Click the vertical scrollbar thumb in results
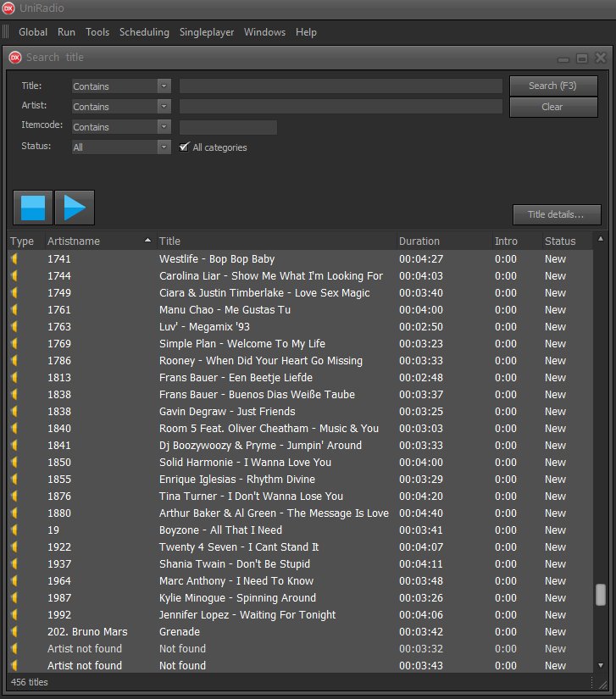Image resolution: width=616 pixels, height=699 pixels. pos(601,595)
